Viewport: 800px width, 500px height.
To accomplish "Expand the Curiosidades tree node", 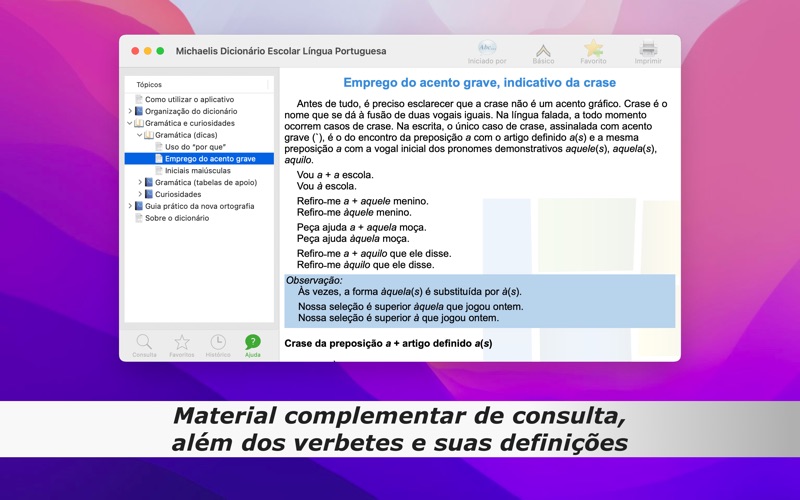I will click(x=140, y=194).
